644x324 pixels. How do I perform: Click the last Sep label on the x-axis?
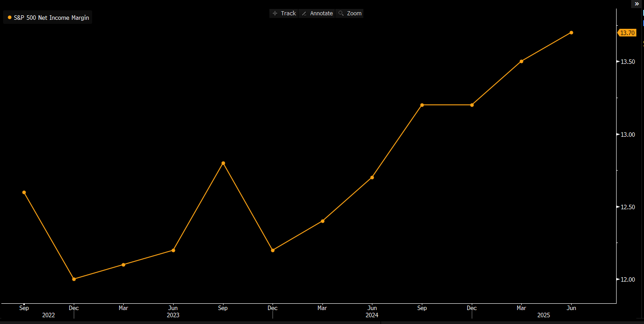pyautogui.click(x=422, y=308)
